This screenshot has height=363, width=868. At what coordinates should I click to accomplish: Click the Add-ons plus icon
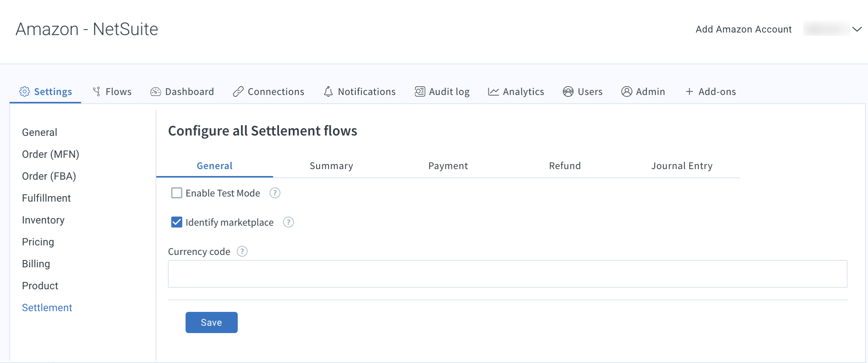689,92
